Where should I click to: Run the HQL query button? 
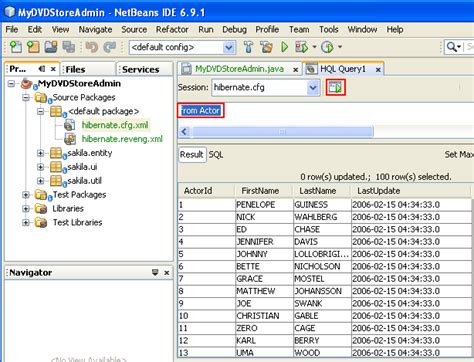(x=335, y=88)
